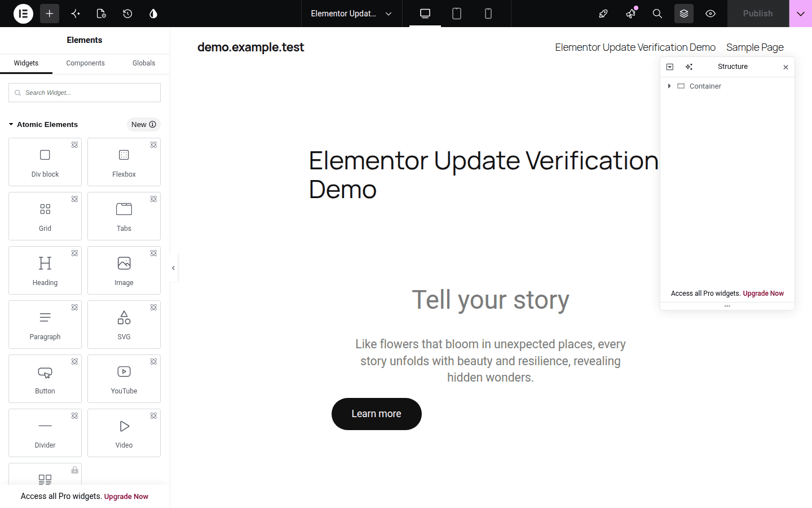Screen dimensions: 812x508
Task: Switch to the Widgets tab
Action: tap(26, 63)
